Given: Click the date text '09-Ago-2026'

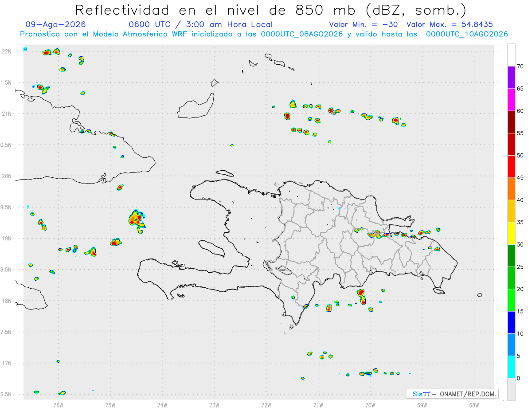Looking at the screenshot, I should tap(56, 24).
